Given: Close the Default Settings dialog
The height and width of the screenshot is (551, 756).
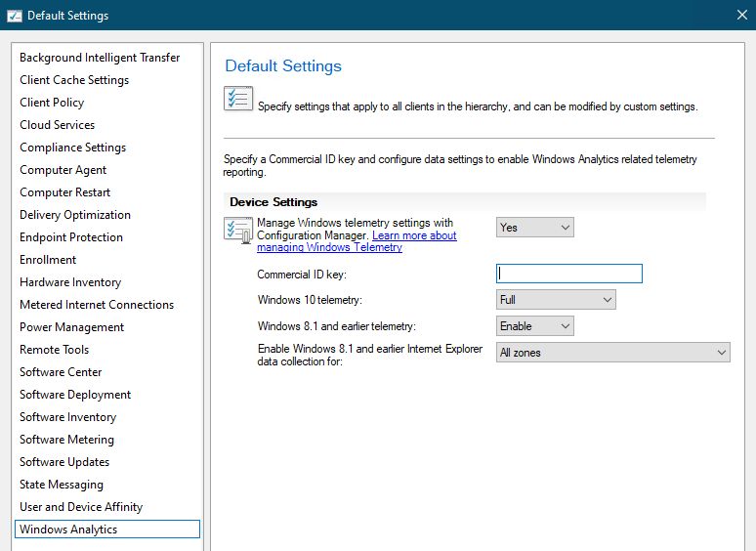Looking at the screenshot, I should click(740, 16).
